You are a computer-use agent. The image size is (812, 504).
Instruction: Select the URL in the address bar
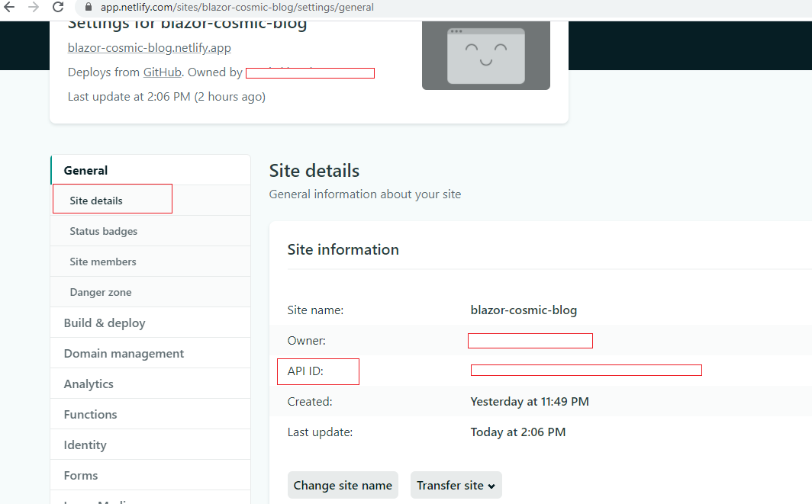tap(237, 8)
